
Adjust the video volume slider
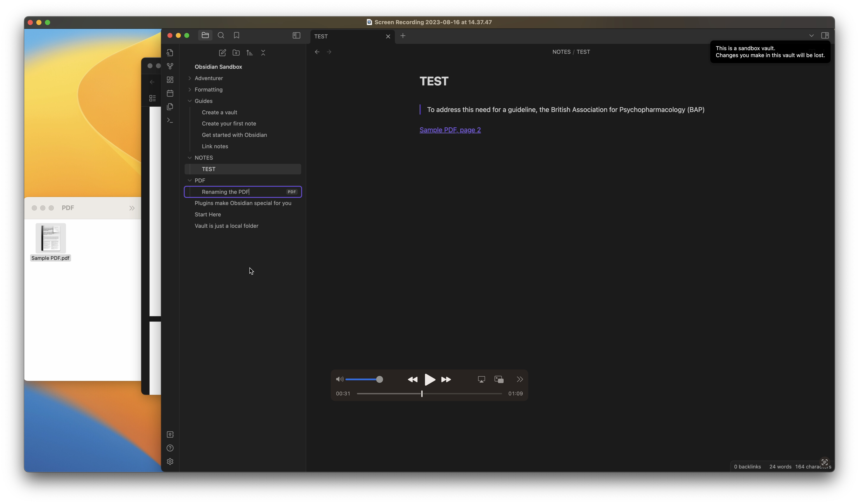[364, 379]
